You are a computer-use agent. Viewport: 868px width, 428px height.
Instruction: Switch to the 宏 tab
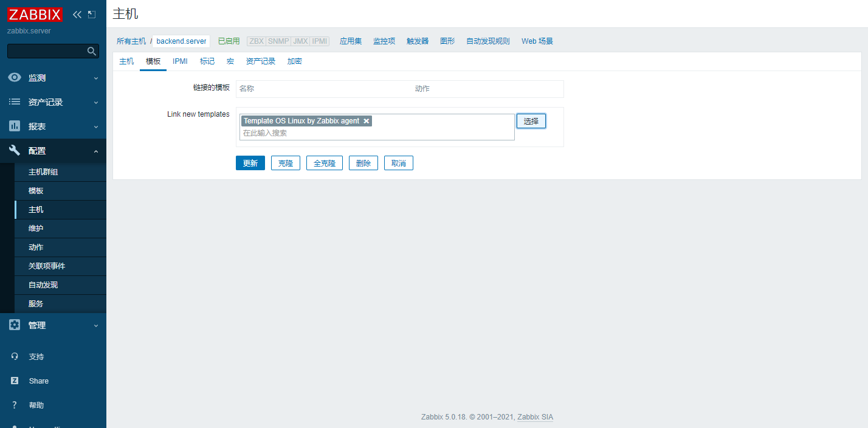pyautogui.click(x=230, y=61)
